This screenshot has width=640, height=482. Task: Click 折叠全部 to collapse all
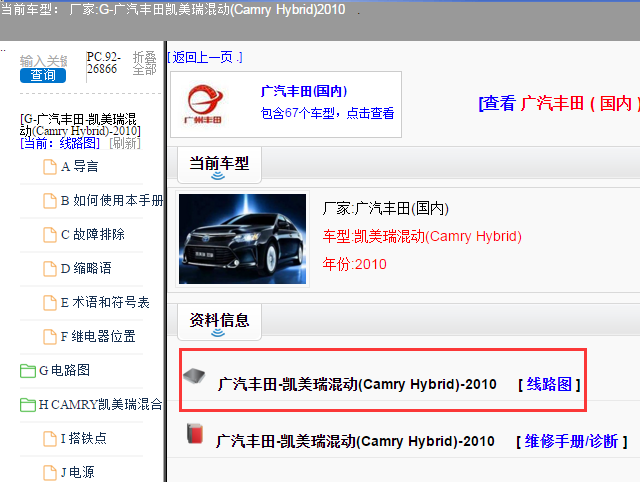click(x=144, y=63)
